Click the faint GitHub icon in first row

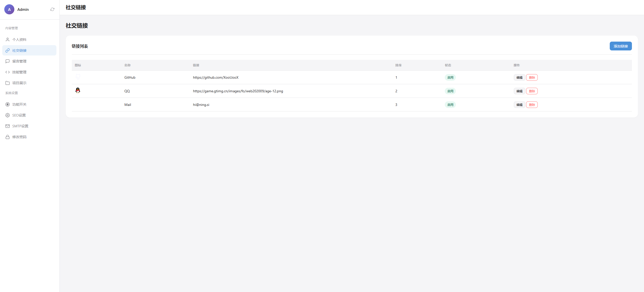pyautogui.click(x=78, y=76)
